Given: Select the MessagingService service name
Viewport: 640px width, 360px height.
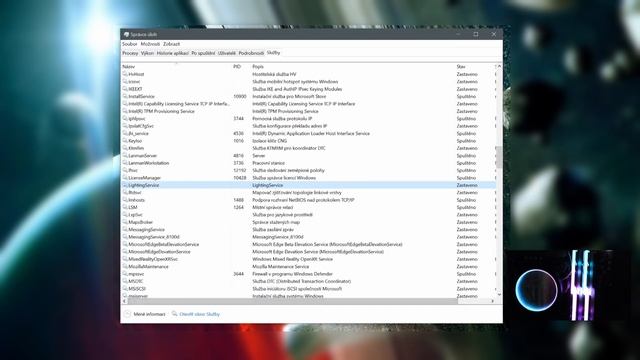Looking at the screenshot, I should (146, 230).
